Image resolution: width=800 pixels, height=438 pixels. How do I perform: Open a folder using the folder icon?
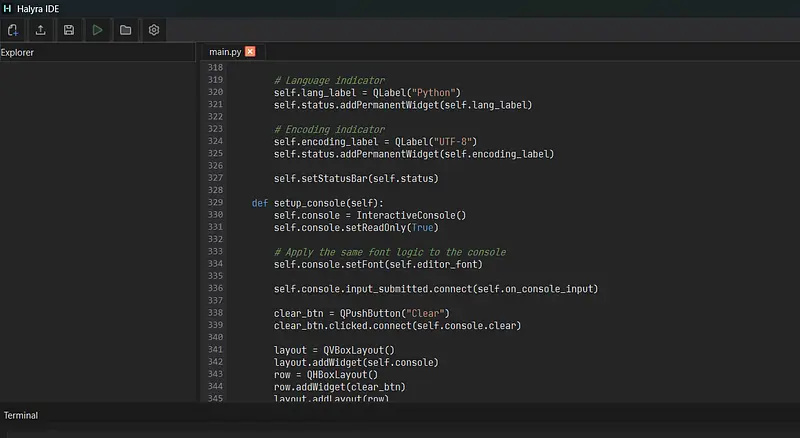point(126,30)
